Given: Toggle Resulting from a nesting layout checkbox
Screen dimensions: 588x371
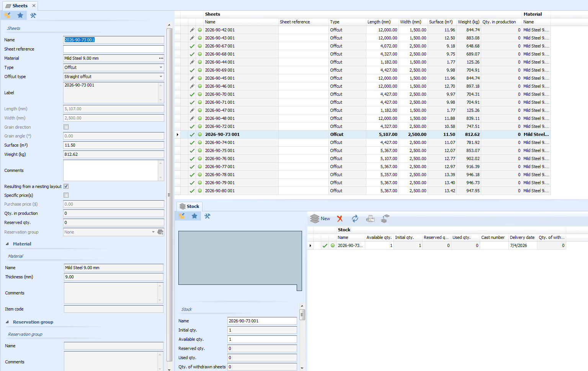Looking at the screenshot, I should pos(66,186).
